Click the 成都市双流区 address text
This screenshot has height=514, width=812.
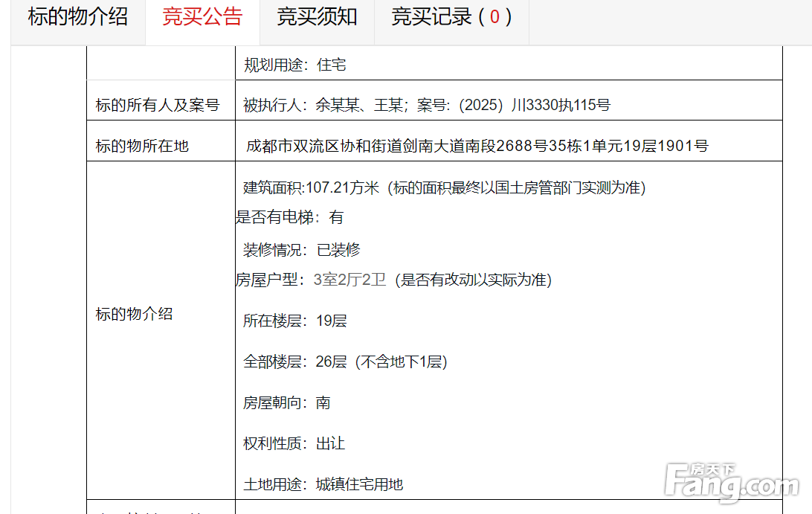[x=477, y=146]
